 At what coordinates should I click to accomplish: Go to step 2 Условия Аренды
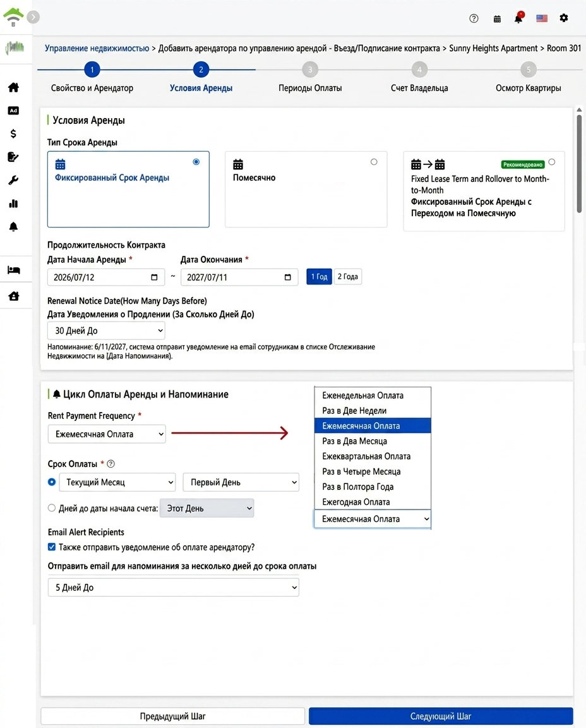[201, 70]
